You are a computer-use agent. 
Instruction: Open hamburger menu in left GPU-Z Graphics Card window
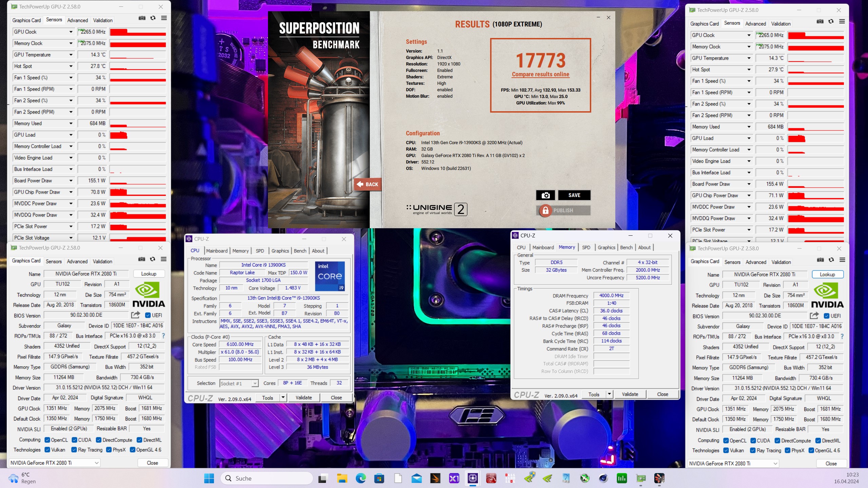[x=163, y=259]
